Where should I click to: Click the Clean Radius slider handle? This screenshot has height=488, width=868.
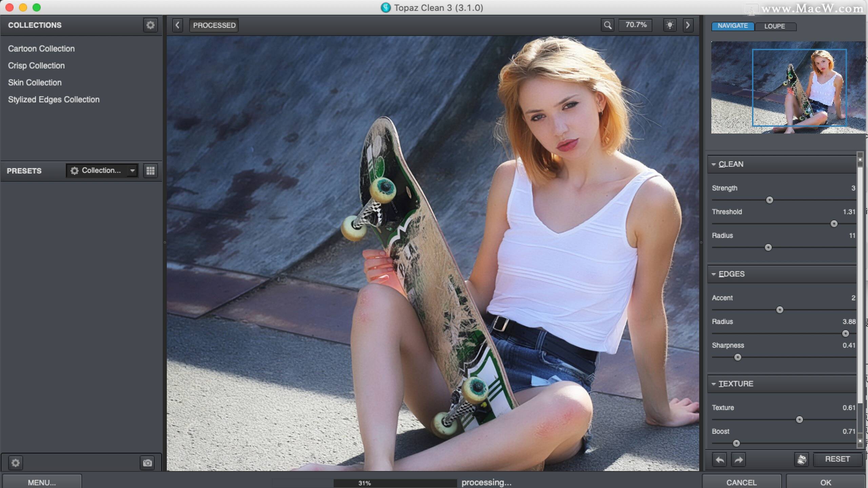point(768,247)
